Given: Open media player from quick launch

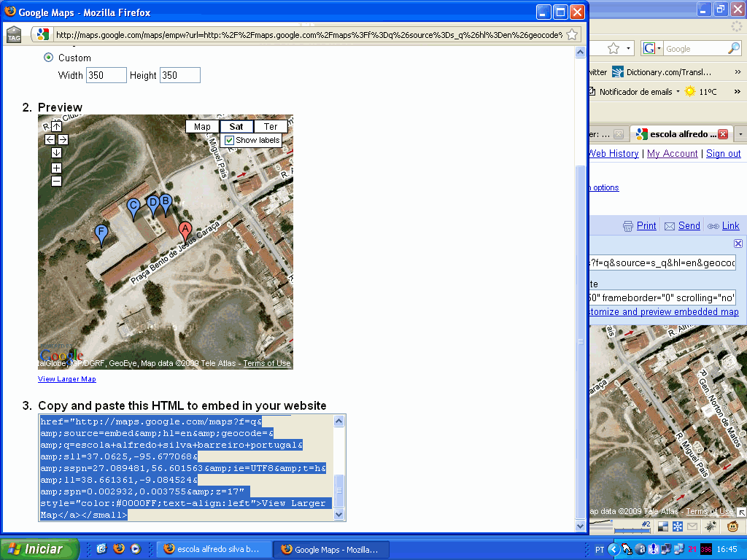Looking at the screenshot, I should pos(136,548).
